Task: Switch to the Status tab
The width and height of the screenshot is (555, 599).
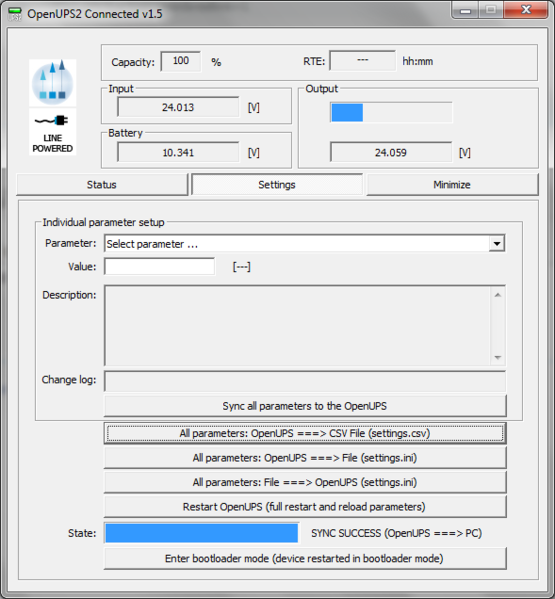Action: [x=102, y=185]
